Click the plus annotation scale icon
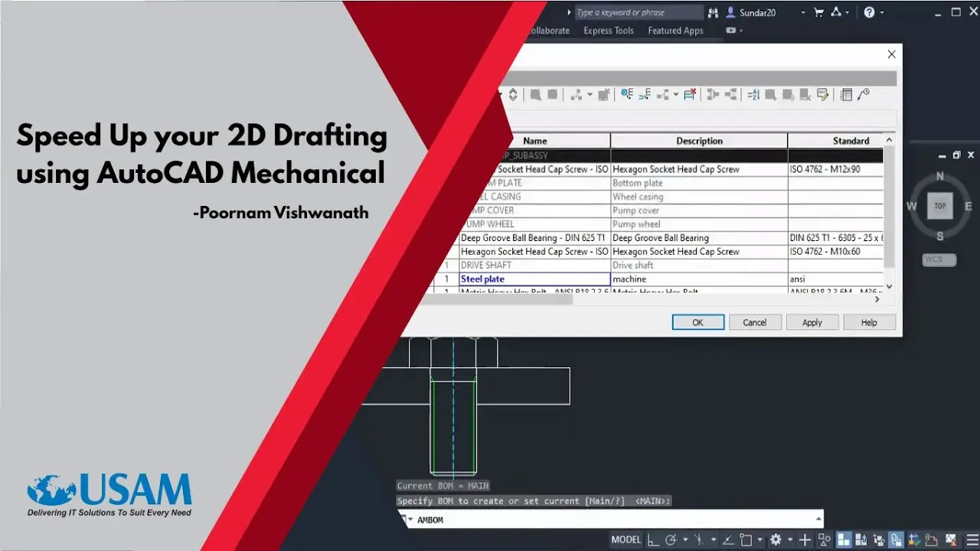Image resolution: width=980 pixels, height=551 pixels. coord(805,540)
